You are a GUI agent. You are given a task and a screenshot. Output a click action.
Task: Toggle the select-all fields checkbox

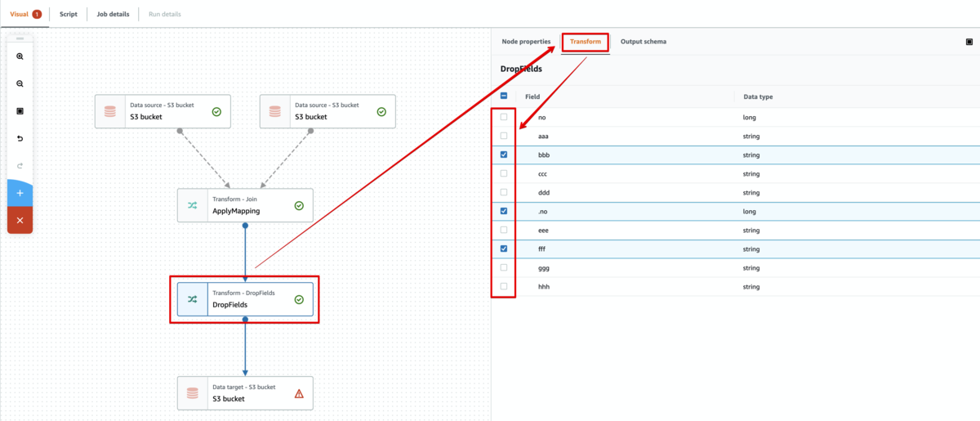(x=504, y=96)
